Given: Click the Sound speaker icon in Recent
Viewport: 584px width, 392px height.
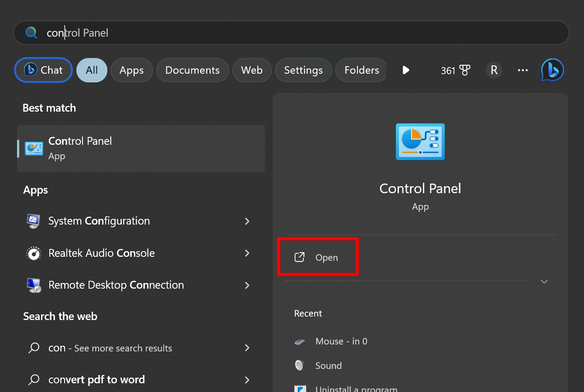Looking at the screenshot, I should pos(299,365).
